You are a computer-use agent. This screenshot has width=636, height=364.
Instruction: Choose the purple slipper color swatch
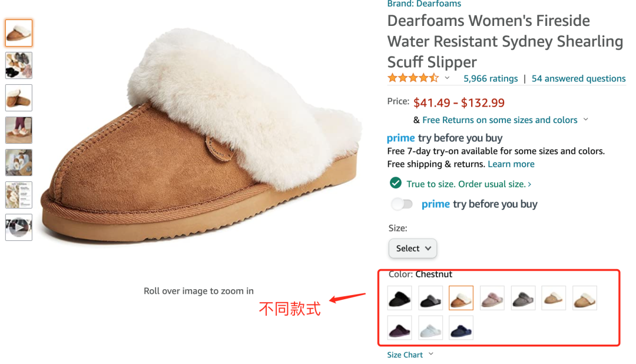pos(399,328)
